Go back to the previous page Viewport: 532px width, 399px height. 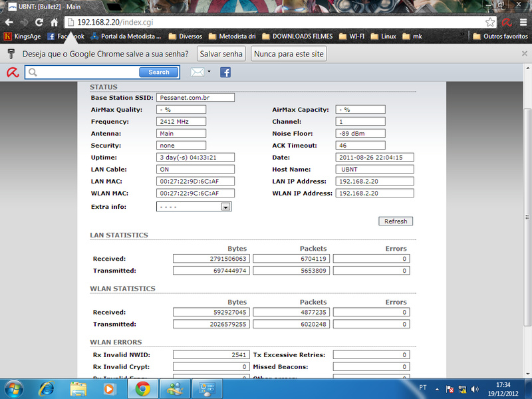click(9, 23)
